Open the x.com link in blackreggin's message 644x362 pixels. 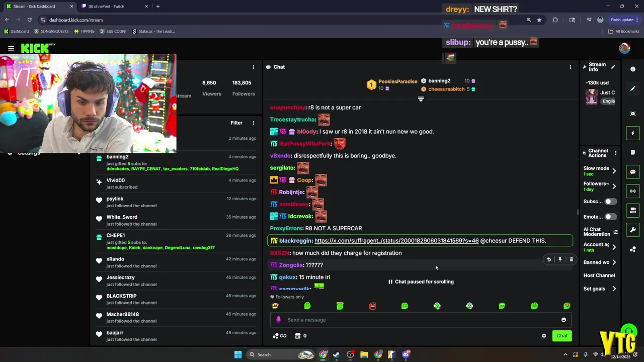(x=396, y=241)
